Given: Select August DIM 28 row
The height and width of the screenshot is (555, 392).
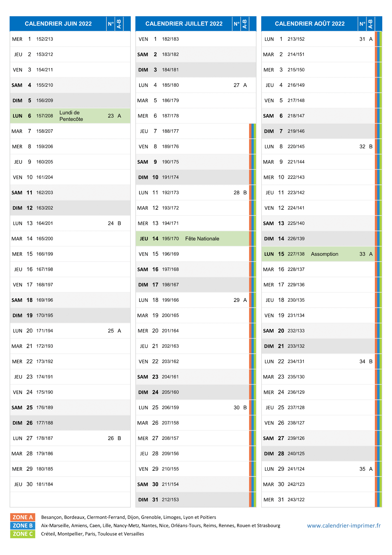Looking at the screenshot, I should pos(322,454).
